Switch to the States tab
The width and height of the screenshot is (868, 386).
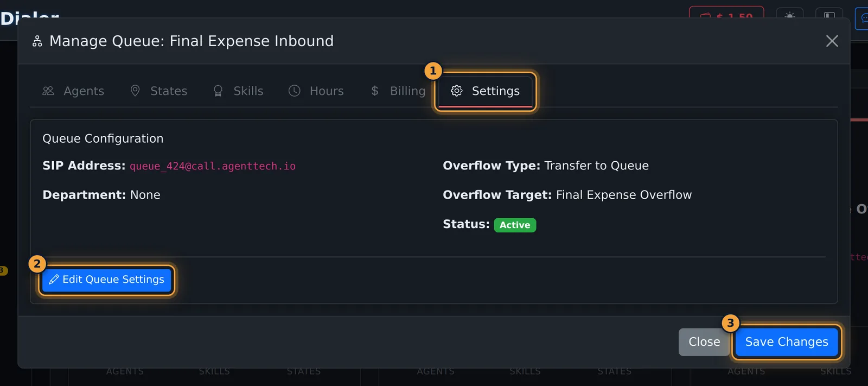pyautogui.click(x=159, y=91)
